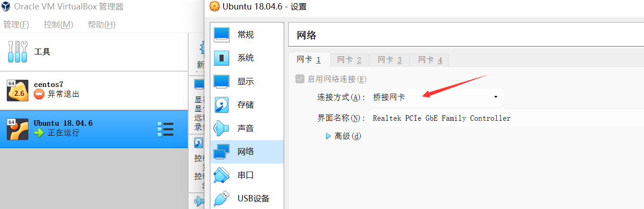Click the 正在运行 status text
Image resolution: width=644 pixels, height=209 pixels.
pyautogui.click(x=63, y=132)
